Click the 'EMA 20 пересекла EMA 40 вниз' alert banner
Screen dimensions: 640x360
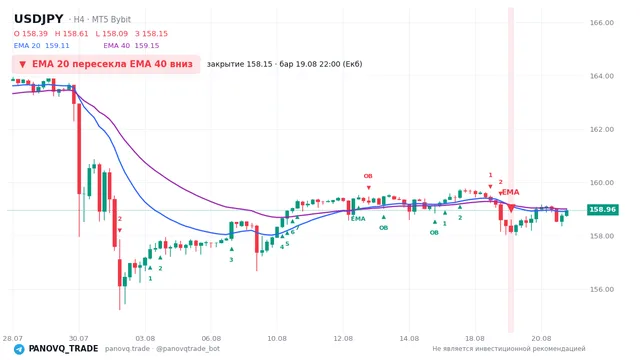pyautogui.click(x=106, y=64)
